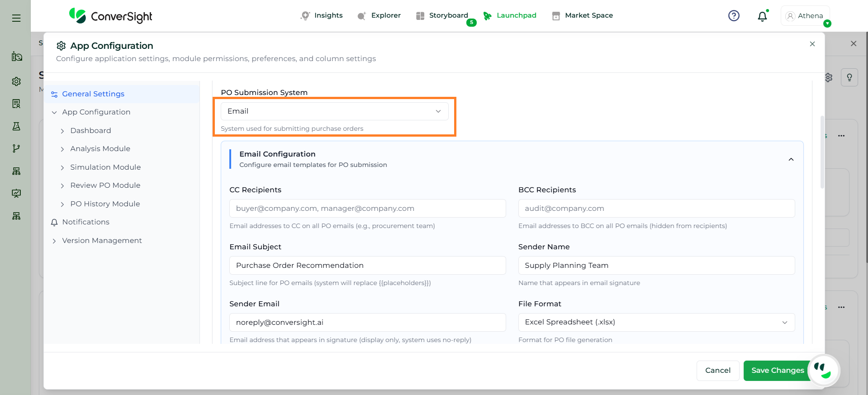Click the Cancel button

[x=717, y=371]
